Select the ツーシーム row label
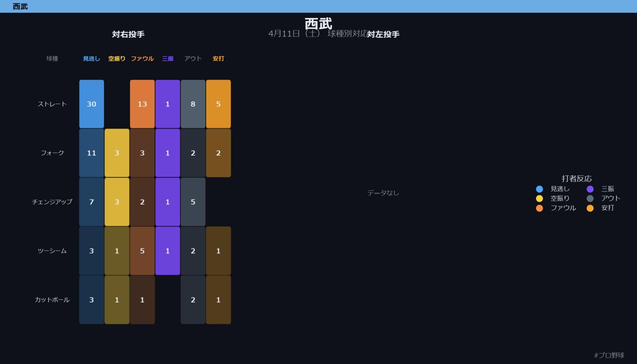This screenshot has width=637, height=364. click(52, 251)
